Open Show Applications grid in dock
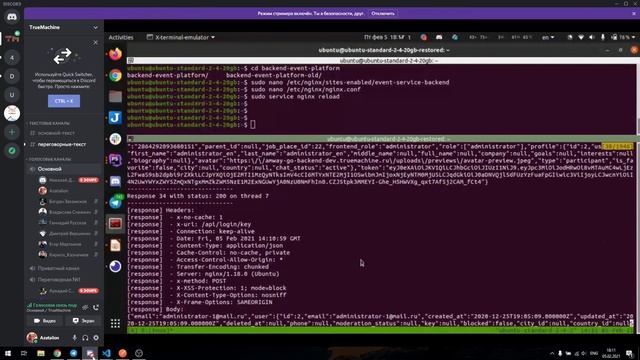Image resolution: width=640 pixels, height=360 pixels. pos(116,323)
